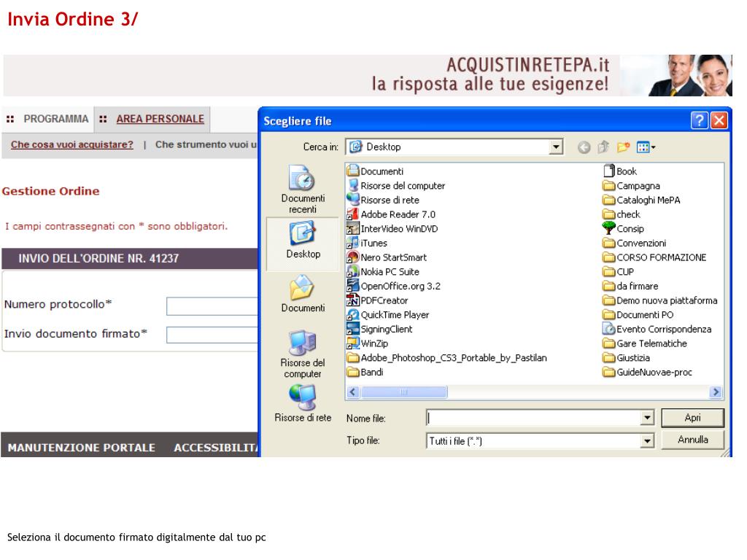Select the Documenti PO folder
The width and height of the screenshot is (747, 560).
pyautogui.click(x=638, y=315)
